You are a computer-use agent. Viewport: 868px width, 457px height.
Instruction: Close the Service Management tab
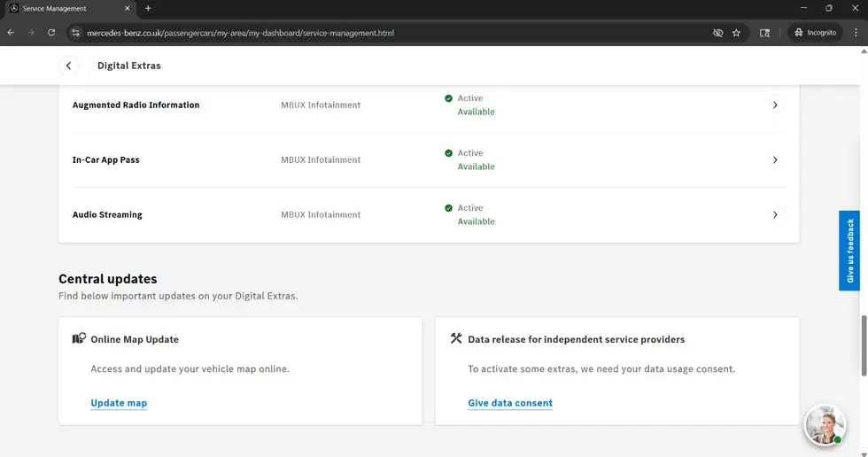pyautogui.click(x=128, y=8)
